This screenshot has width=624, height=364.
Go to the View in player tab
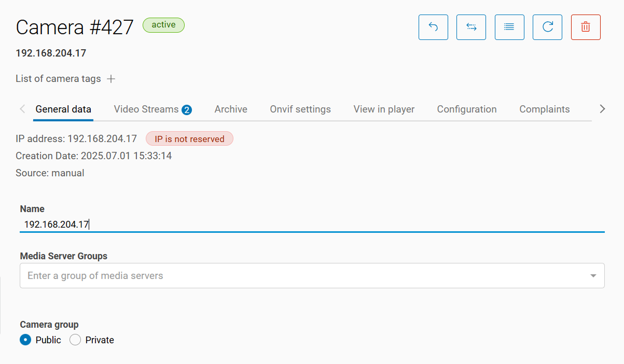(x=384, y=109)
